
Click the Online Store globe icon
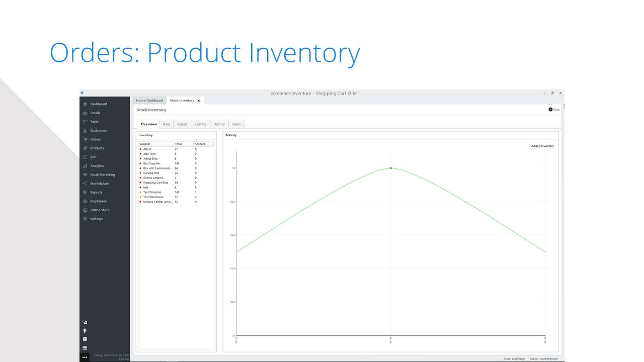pos(85,210)
